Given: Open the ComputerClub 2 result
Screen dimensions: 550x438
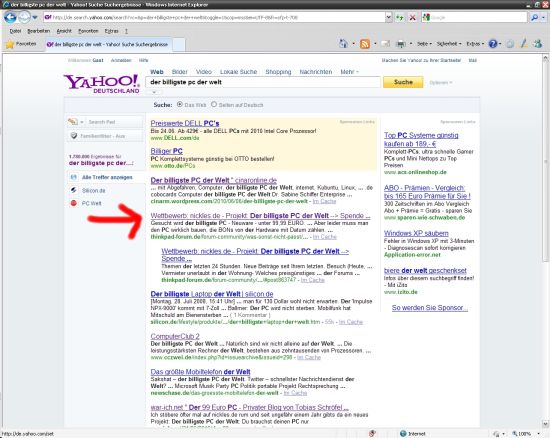Looking at the screenshot, I should pyautogui.click(x=175, y=336).
